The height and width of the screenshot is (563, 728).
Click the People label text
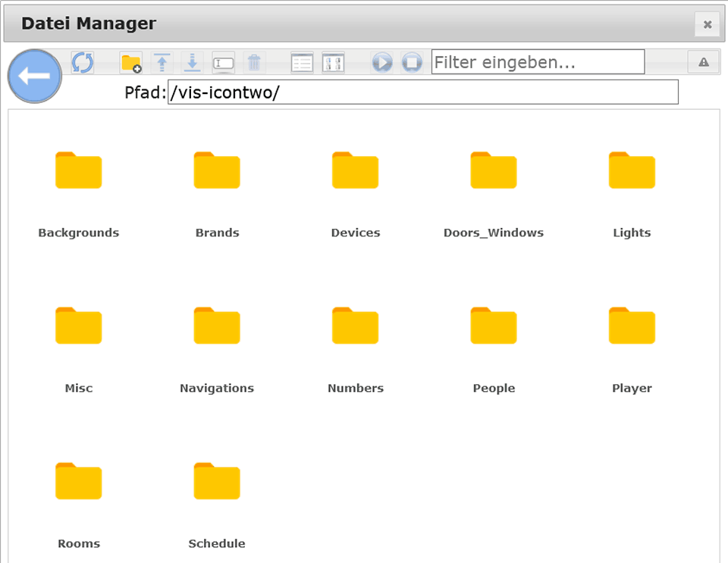(494, 388)
